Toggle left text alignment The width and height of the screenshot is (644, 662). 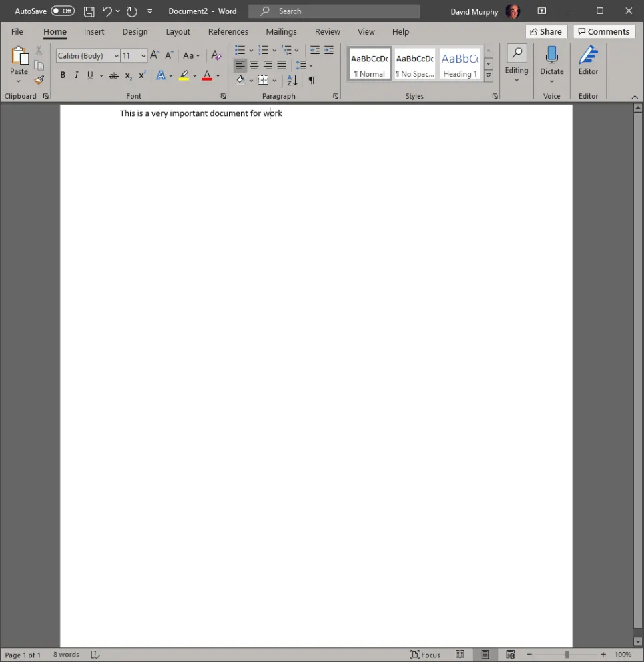[x=240, y=65]
